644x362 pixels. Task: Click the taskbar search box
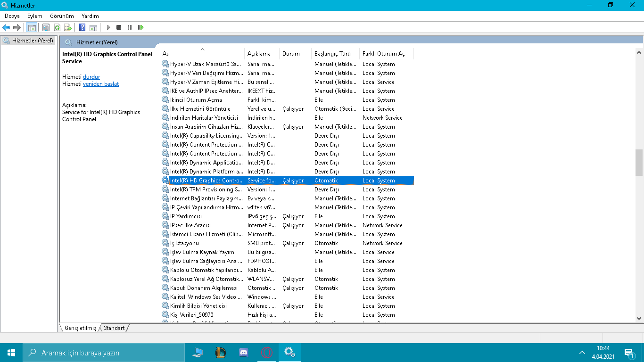pos(104,353)
